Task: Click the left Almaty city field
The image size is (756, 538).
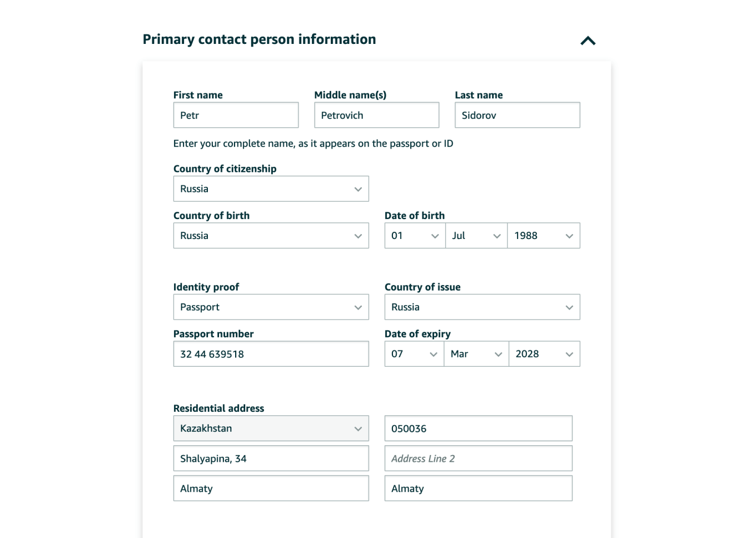Action: click(271, 489)
